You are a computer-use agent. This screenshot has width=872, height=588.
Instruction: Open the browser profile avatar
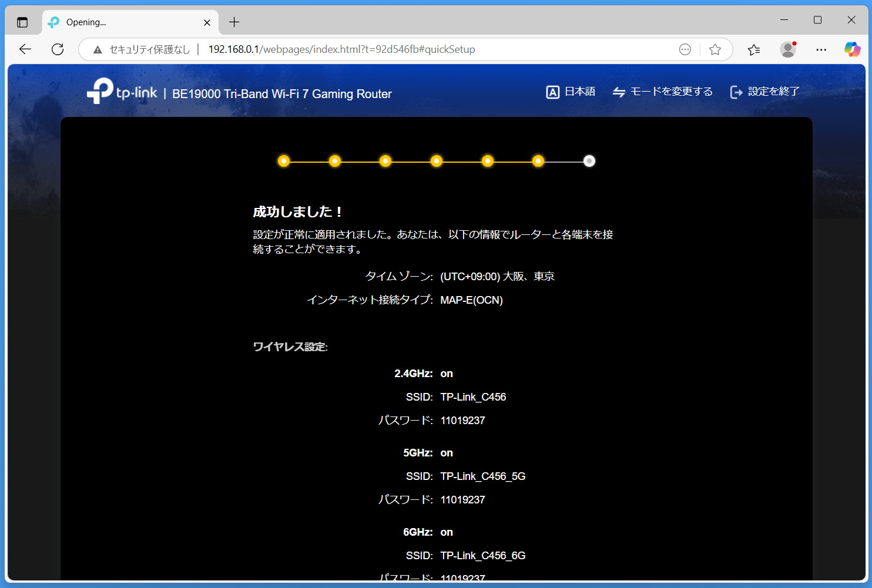[788, 49]
